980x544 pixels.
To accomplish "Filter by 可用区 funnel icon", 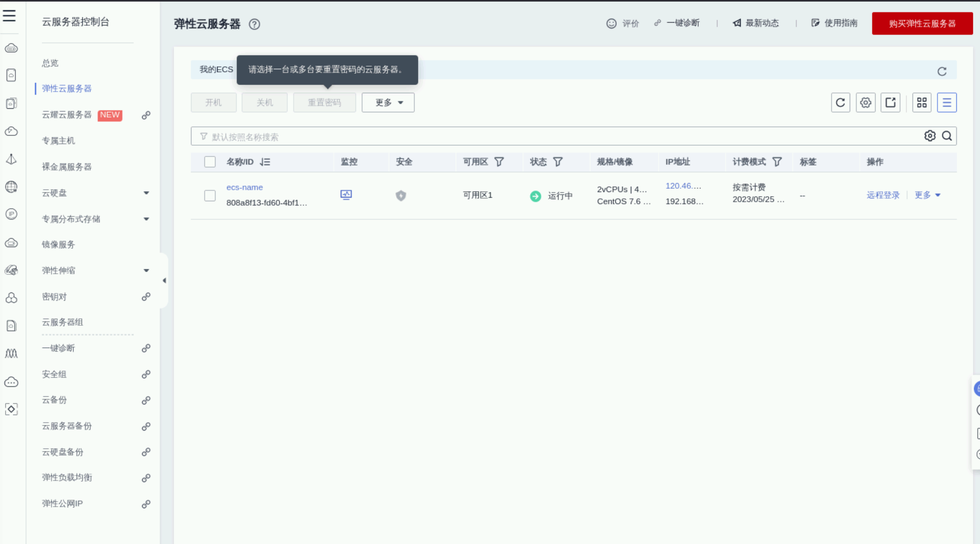I will [x=499, y=162].
